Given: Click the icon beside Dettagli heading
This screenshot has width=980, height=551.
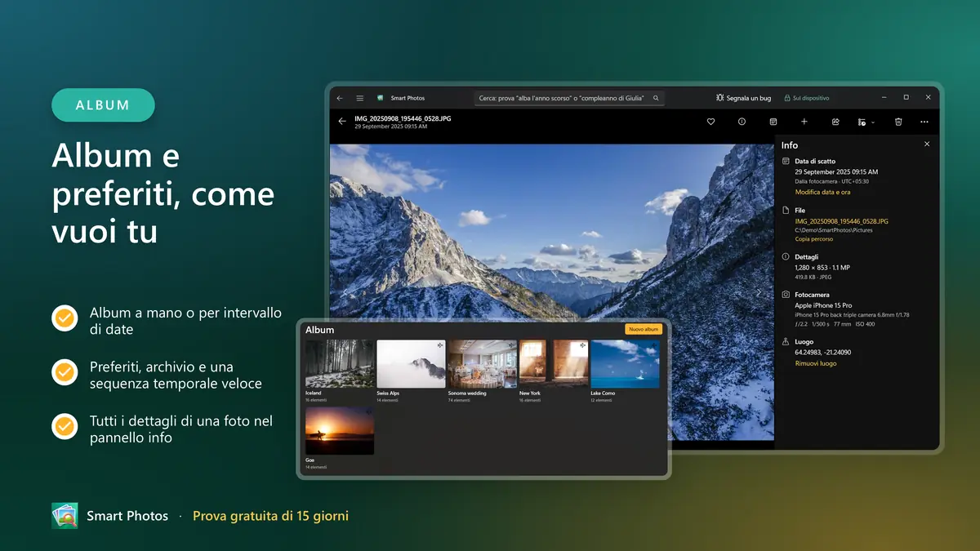Looking at the screenshot, I should coord(786,257).
